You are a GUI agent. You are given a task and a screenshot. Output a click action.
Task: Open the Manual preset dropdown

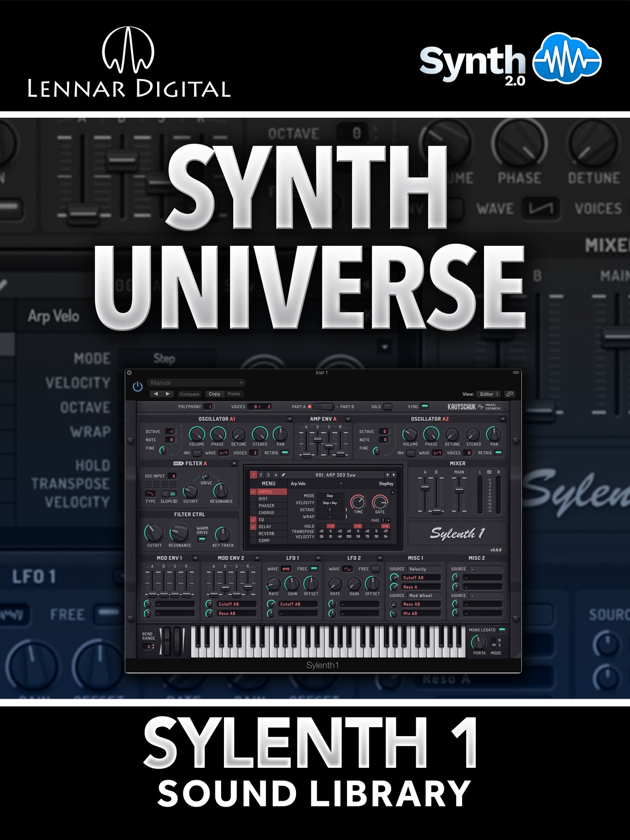pos(196,383)
